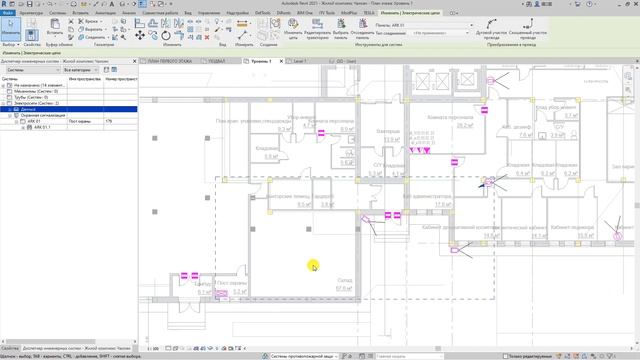
Task: Expand the Не назначено tree node
Action: (4, 85)
